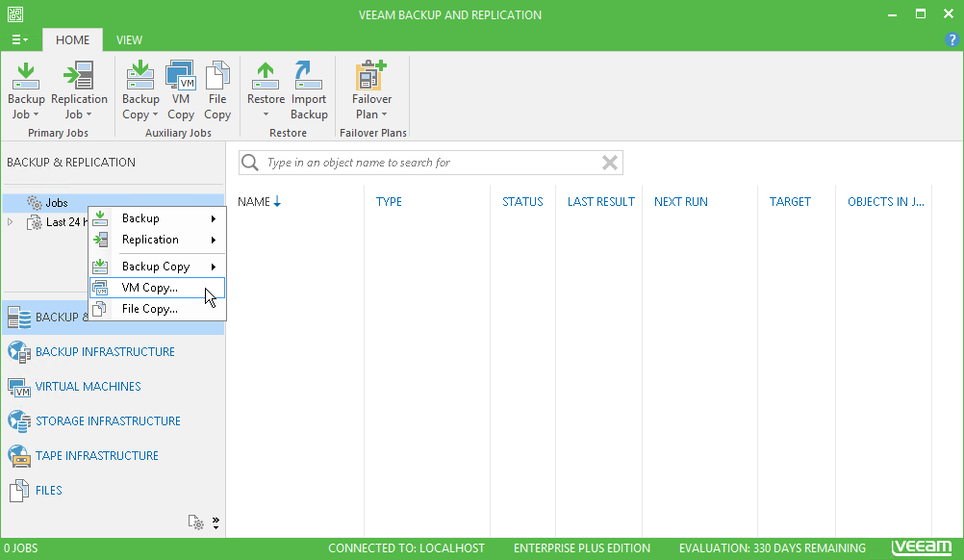Image resolution: width=964 pixels, height=560 pixels.
Task: Click the Import Backup ribbon icon
Action: (309, 76)
